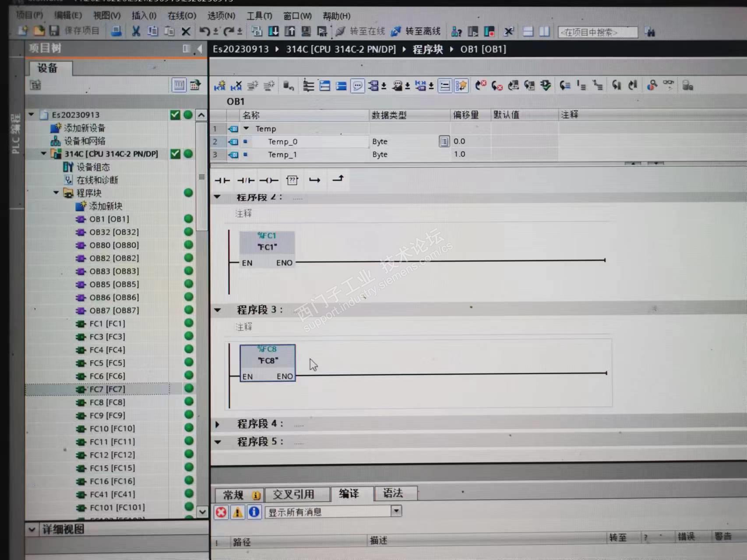The height and width of the screenshot is (560, 747).
Task: Click the redo arrow icon
Action: coord(228,31)
